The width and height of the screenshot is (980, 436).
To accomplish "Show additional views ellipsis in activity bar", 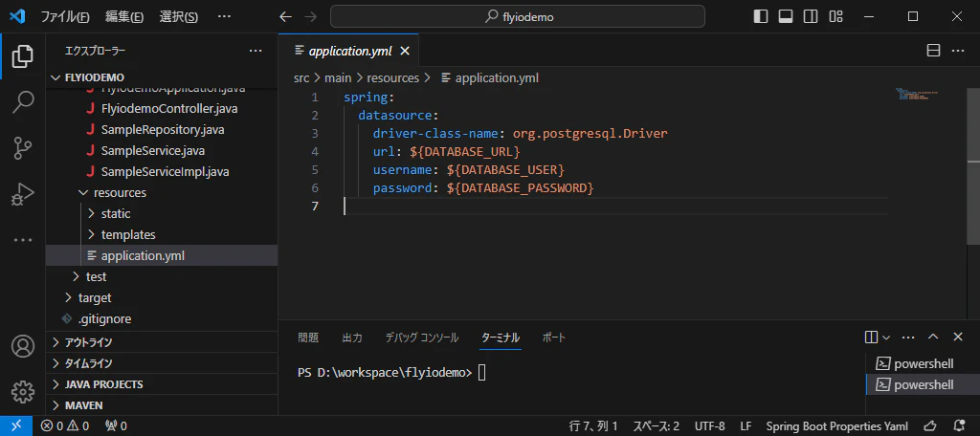I will click(x=23, y=240).
